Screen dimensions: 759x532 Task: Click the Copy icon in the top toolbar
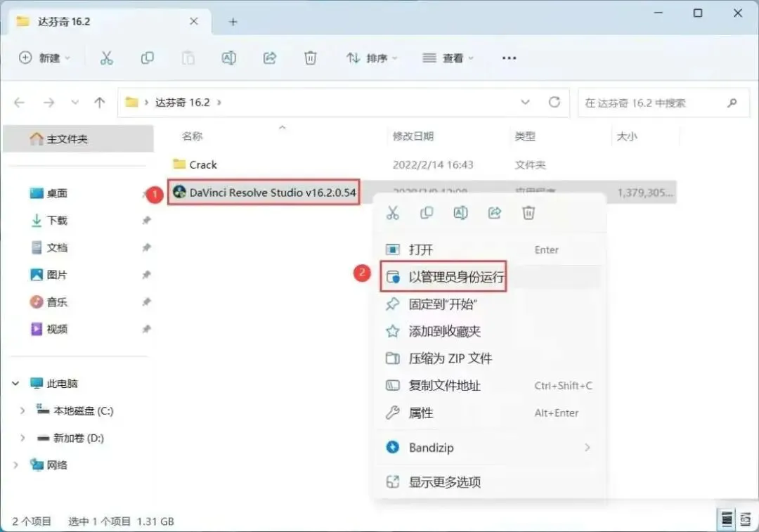(x=147, y=58)
